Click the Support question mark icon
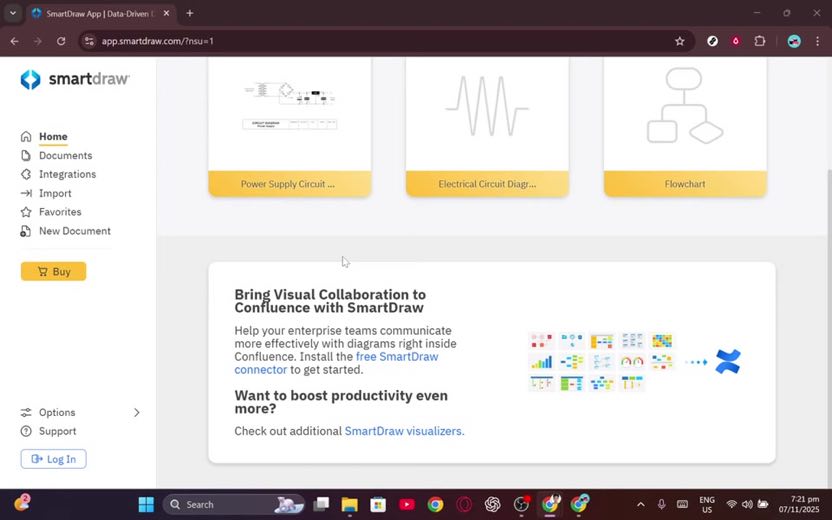The width and height of the screenshot is (832, 520). point(25,431)
